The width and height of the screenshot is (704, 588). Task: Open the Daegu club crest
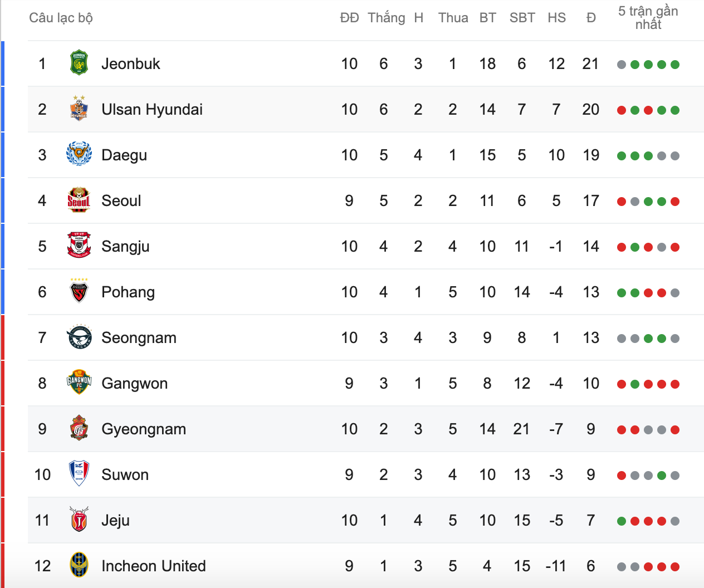coord(79,154)
